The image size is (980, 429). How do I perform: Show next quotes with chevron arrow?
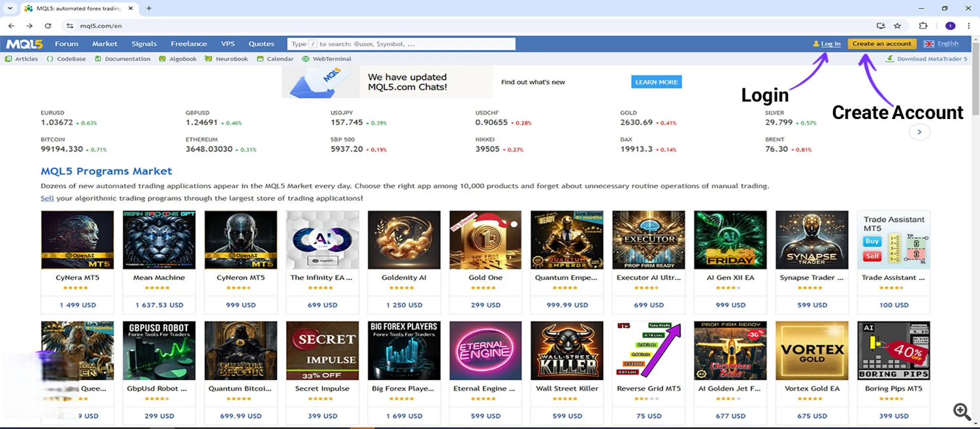pyautogui.click(x=919, y=131)
